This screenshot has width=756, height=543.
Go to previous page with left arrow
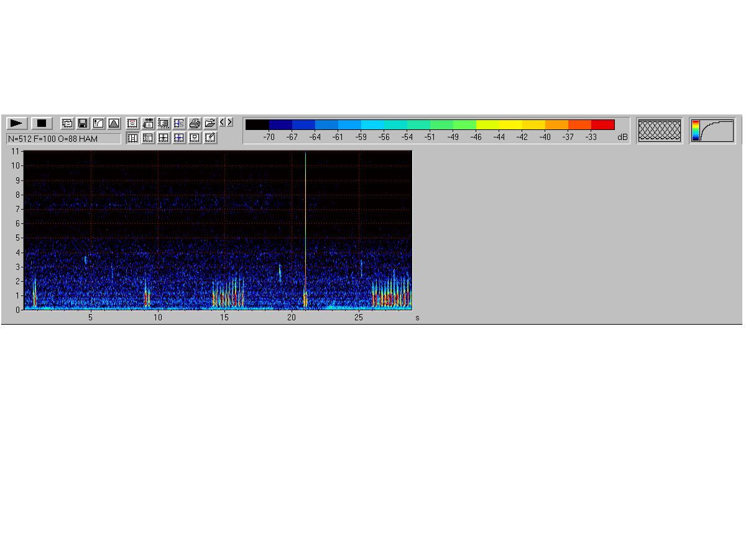[x=223, y=123]
